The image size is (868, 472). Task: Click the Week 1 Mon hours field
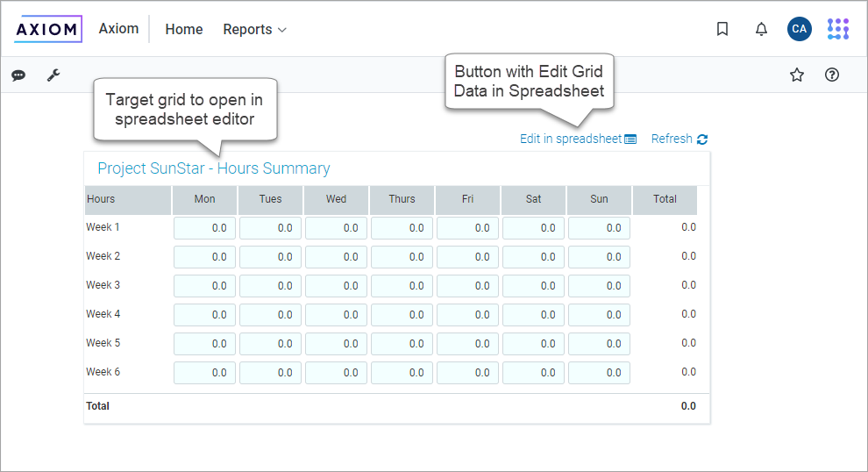click(205, 228)
